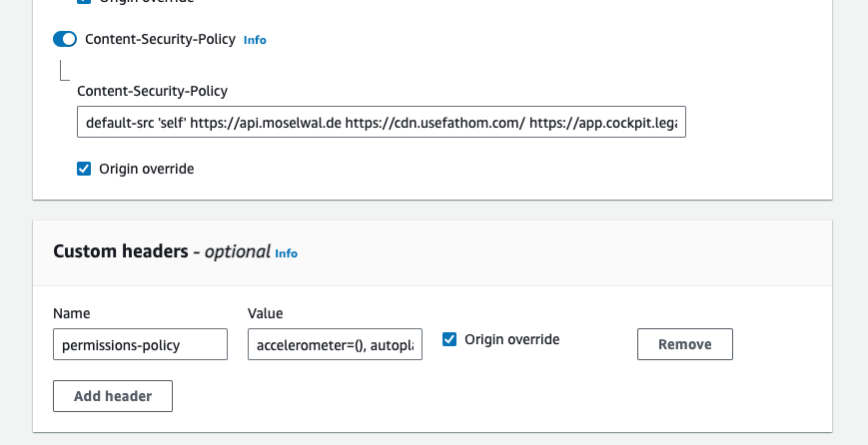Image resolution: width=868 pixels, height=445 pixels.
Task: Click the Value column label
Action: (265, 313)
